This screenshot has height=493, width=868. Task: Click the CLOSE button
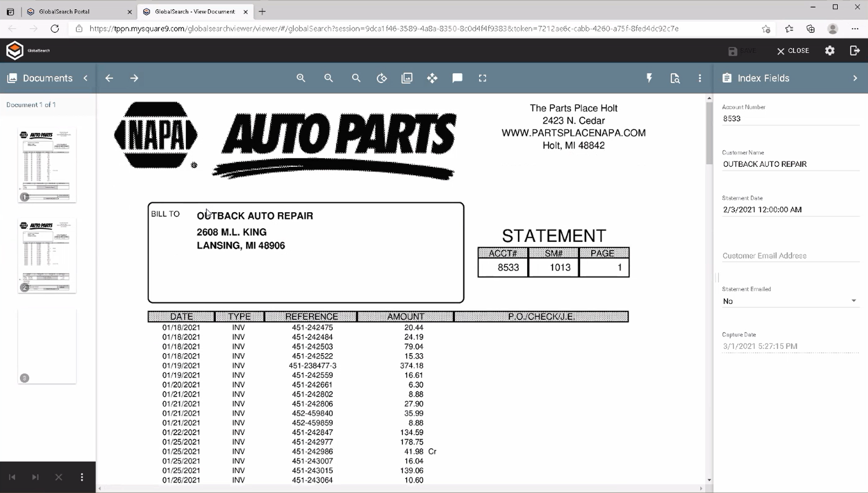click(793, 51)
